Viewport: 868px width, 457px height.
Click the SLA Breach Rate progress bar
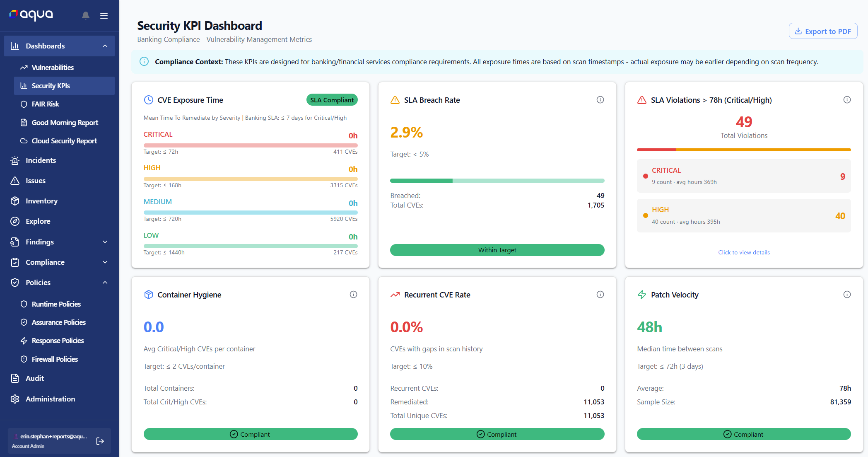click(x=497, y=181)
